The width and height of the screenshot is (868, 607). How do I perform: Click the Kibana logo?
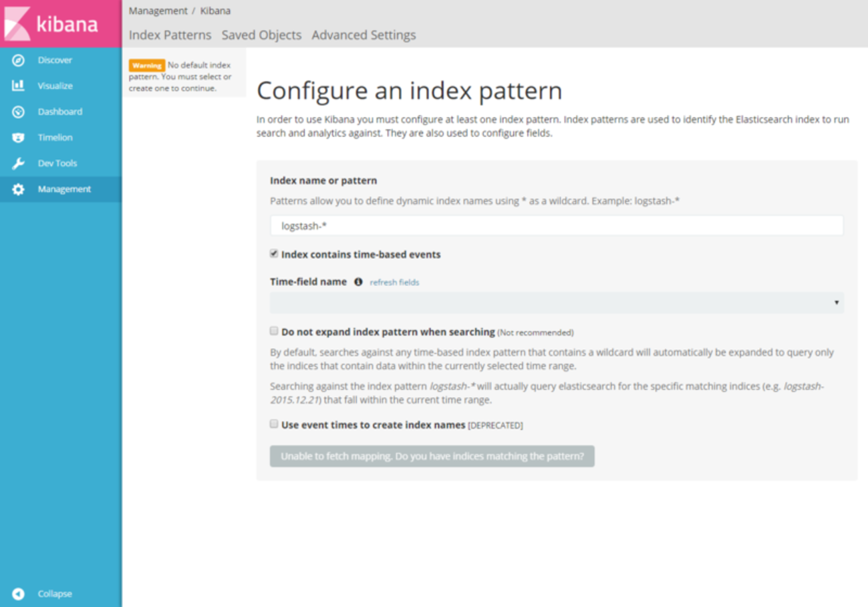[51, 23]
